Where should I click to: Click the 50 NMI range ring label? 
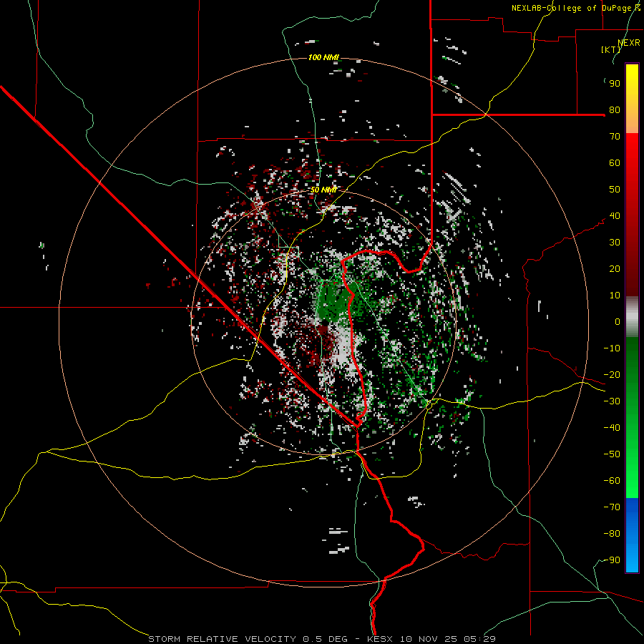point(323,190)
